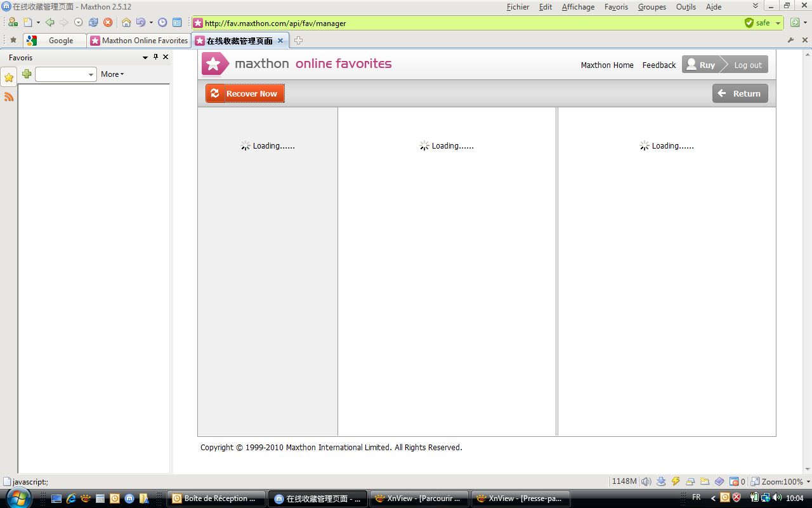The height and width of the screenshot is (508, 812).
Task: Click the lightning bolt status bar icon
Action: [x=676, y=481]
